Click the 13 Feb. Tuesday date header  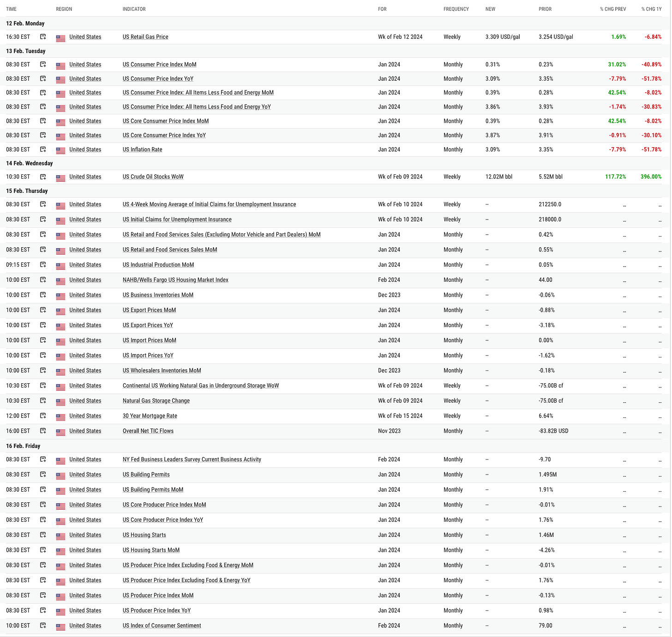[x=26, y=51]
